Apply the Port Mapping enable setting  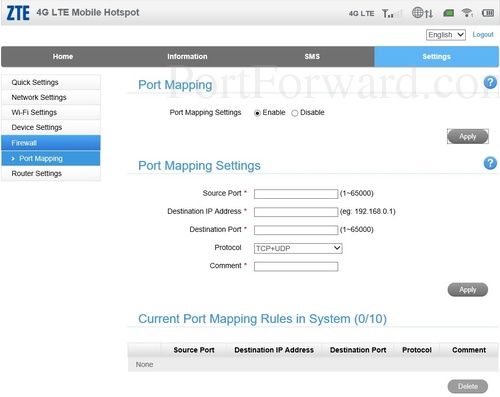tap(468, 136)
